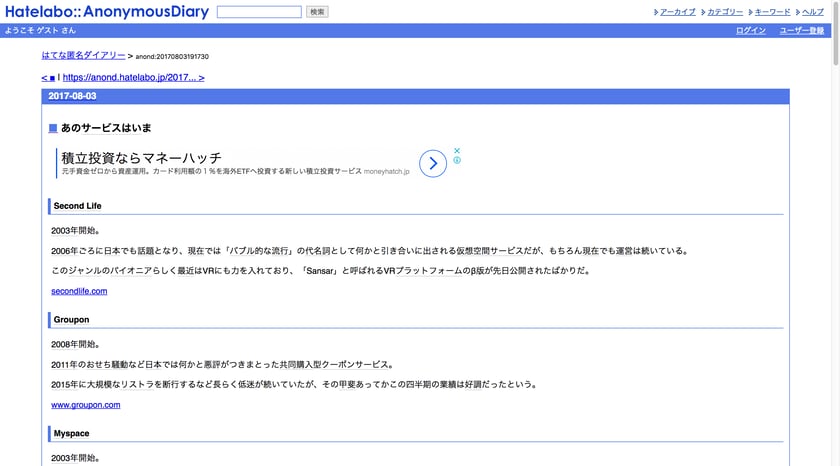Go to はてな匿名ダイアリー breadcrumb link
The image size is (840, 466).
(x=84, y=55)
